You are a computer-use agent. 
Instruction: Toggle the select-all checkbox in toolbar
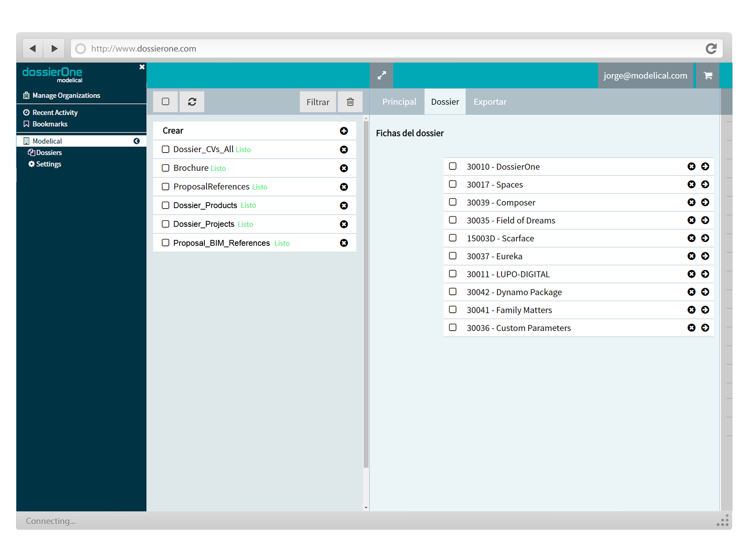[x=166, y=102]
